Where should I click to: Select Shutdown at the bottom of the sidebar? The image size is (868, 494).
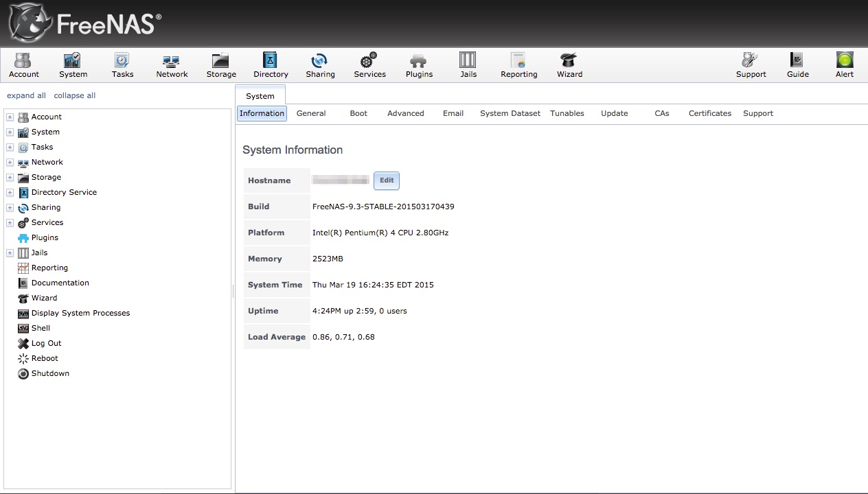point(49,373)
